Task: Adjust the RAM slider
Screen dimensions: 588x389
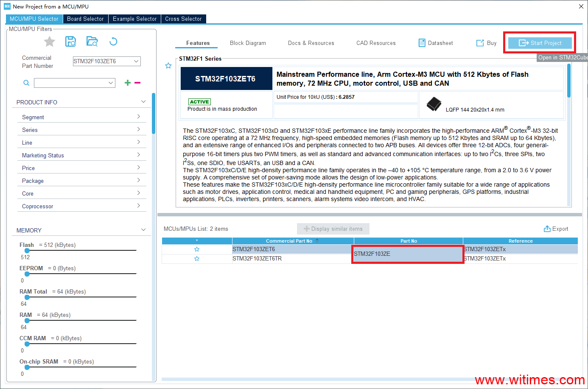Action: (x=27, y=321)
